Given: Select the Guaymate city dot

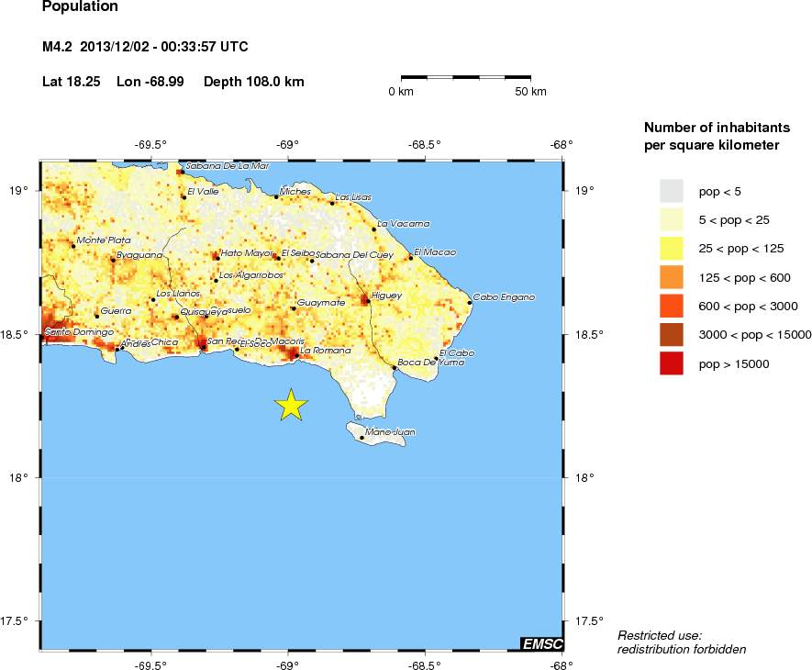Looking at the screenshot, I should tap(294, 308).
